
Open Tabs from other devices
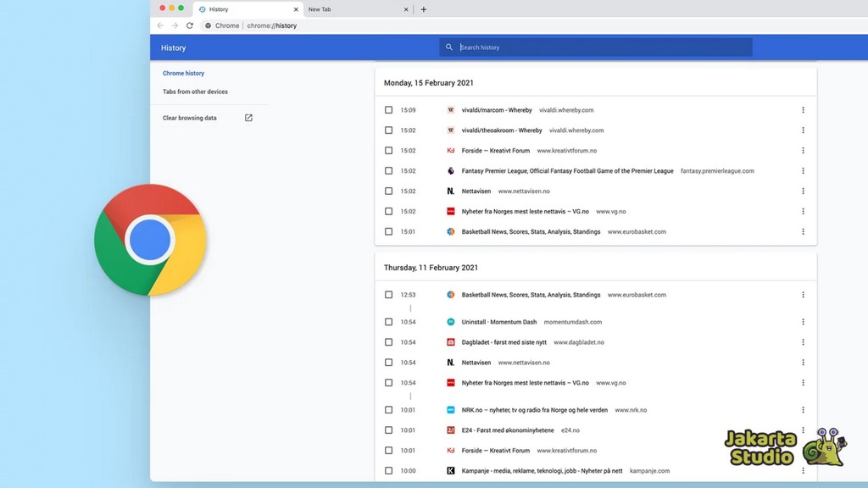pyautogui.click(x=195, y=91)
